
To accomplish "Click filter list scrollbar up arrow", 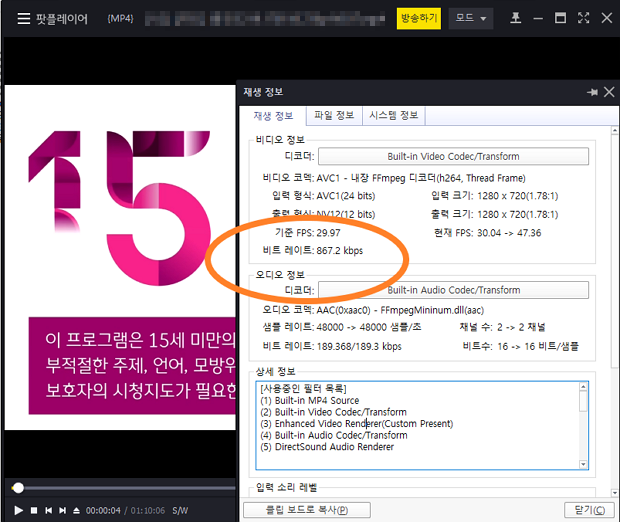I will click(x=583, y=386).
